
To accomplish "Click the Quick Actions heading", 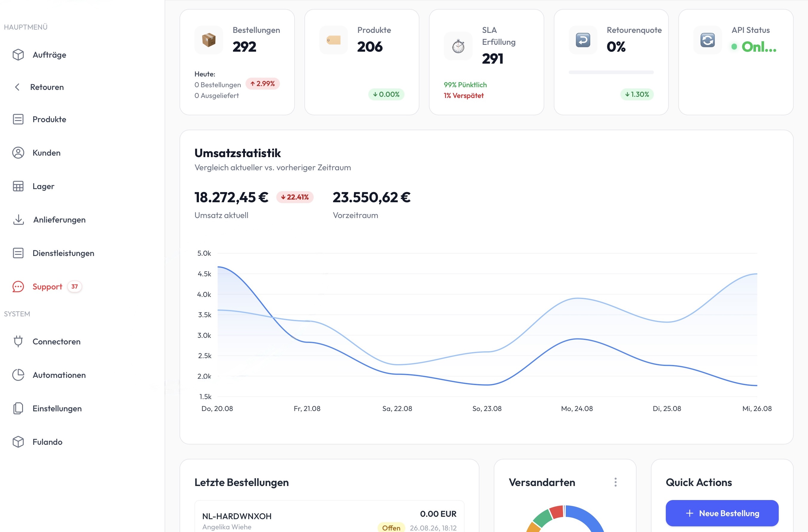I will click(699, 482).
